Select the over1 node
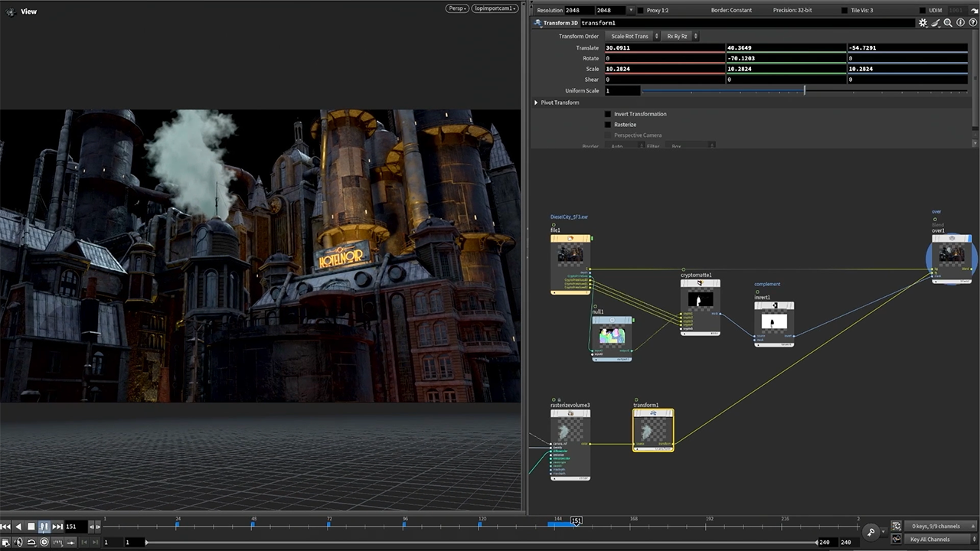Viewport: 980px width, 551px height. [952, 259]
